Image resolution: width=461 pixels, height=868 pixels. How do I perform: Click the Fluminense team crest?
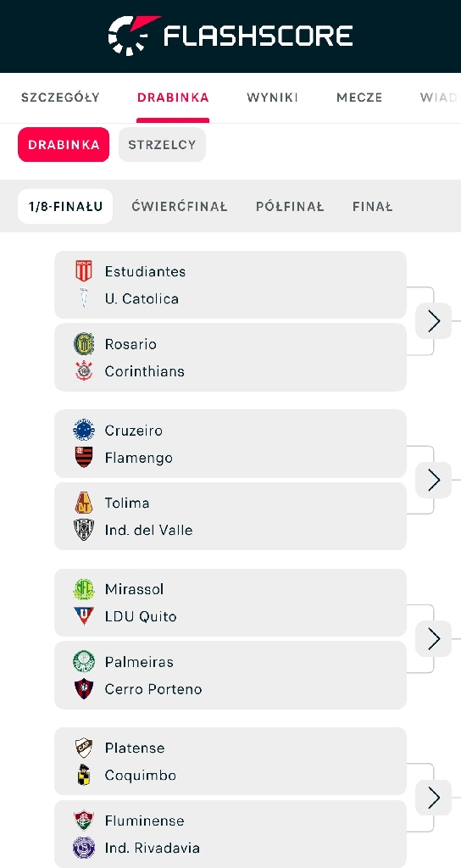tap(84, 821)
